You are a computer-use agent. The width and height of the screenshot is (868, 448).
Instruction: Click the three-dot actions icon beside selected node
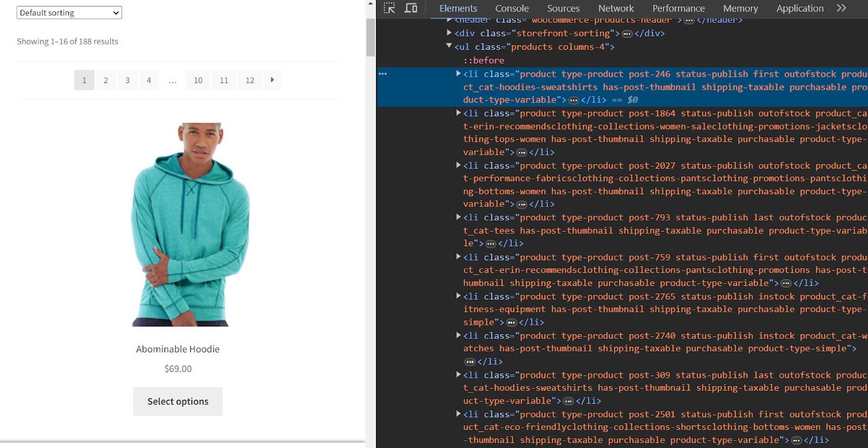[382, 74]
